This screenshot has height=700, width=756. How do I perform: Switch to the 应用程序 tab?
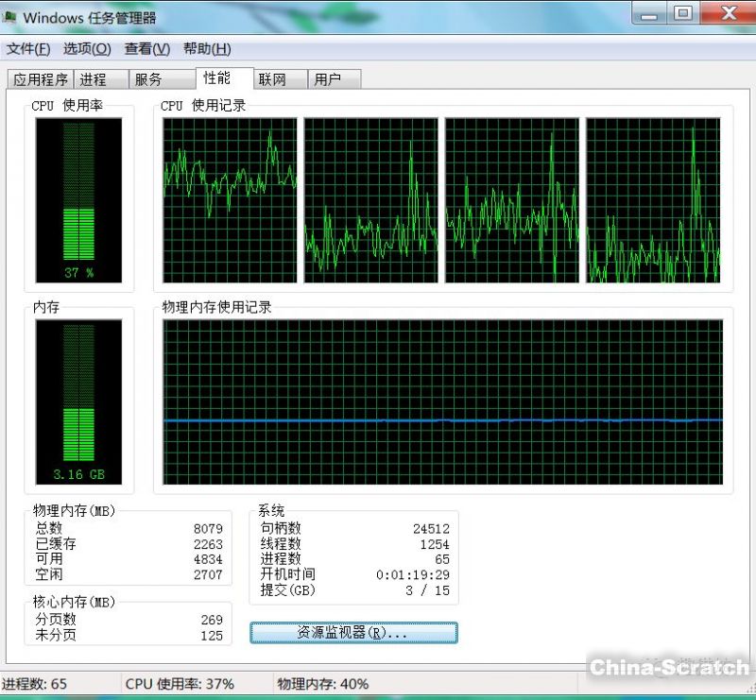coord(41,79)
